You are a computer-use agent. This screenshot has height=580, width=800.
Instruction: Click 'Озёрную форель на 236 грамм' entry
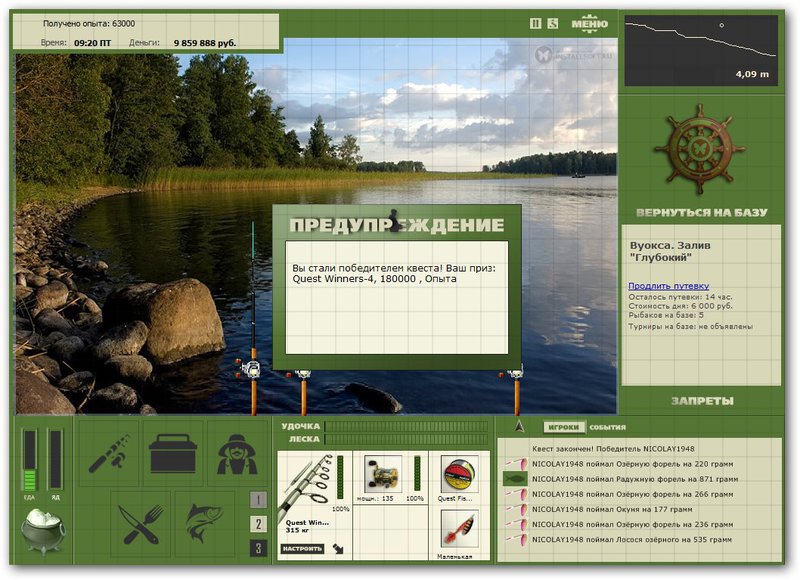[x=633, y=524]
